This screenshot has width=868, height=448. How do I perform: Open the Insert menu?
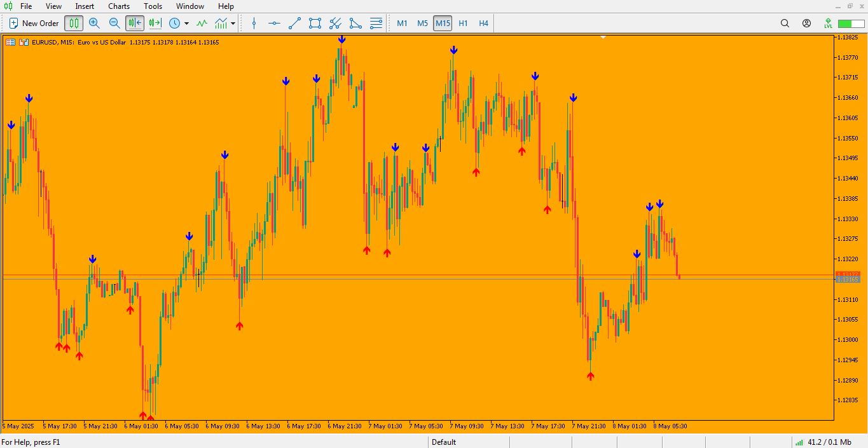[85, 6]
